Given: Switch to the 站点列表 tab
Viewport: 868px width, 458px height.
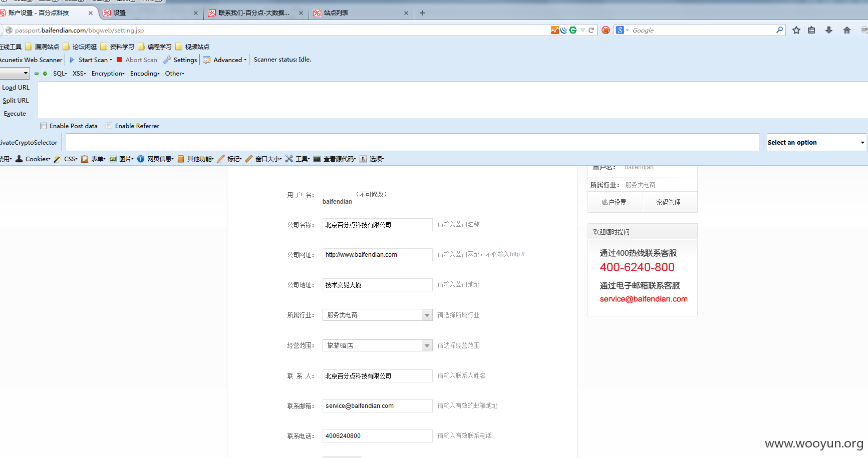Looking at the screenshot, I should [361, 13].
